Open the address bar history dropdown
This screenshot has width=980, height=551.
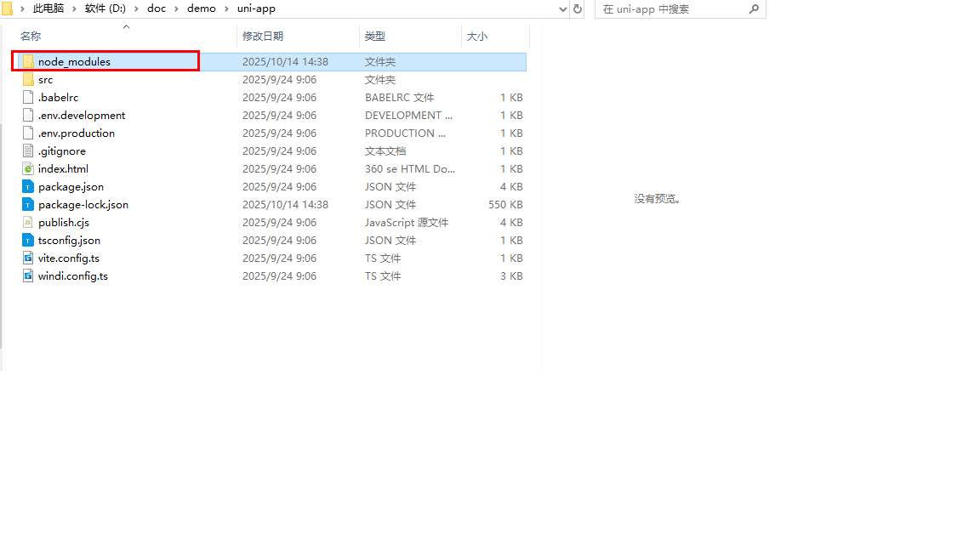pyautogui.click(x=562, y=9)
